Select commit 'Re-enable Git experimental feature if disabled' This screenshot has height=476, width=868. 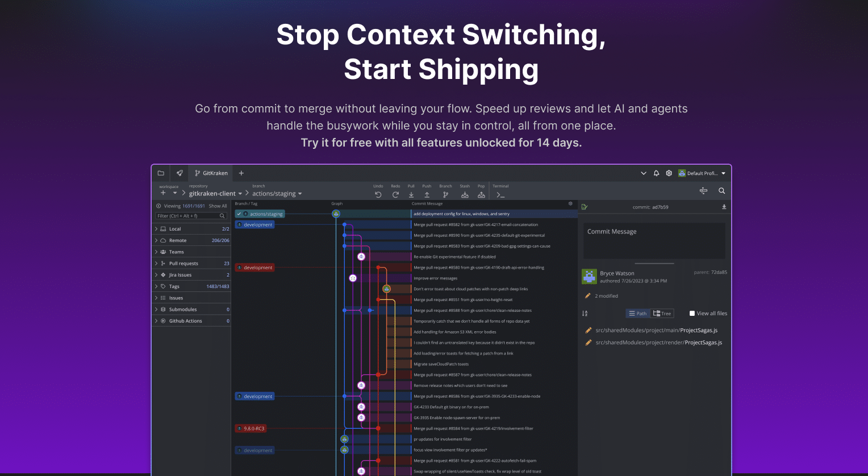pos(455,257)
